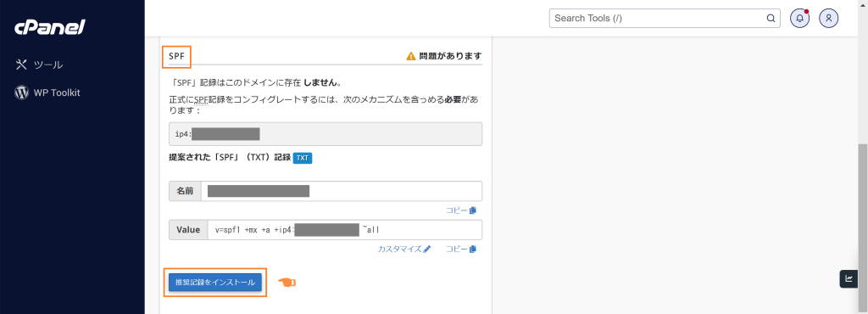Open the statistics chart icon at right edge

coord(849,278)
